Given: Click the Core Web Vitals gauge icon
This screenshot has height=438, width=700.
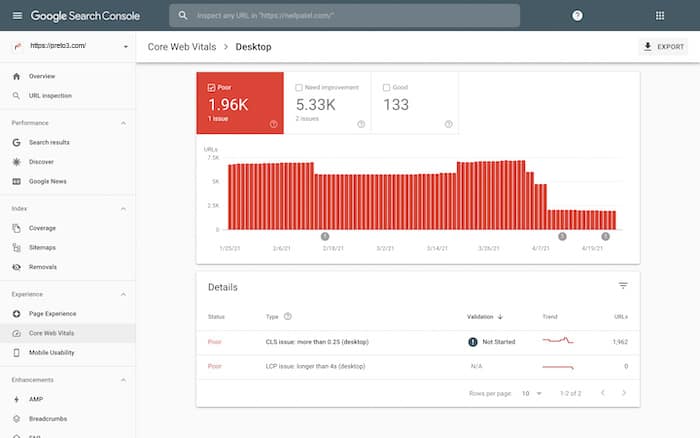Looking at the screenshot, I should (x=17, y=333).
